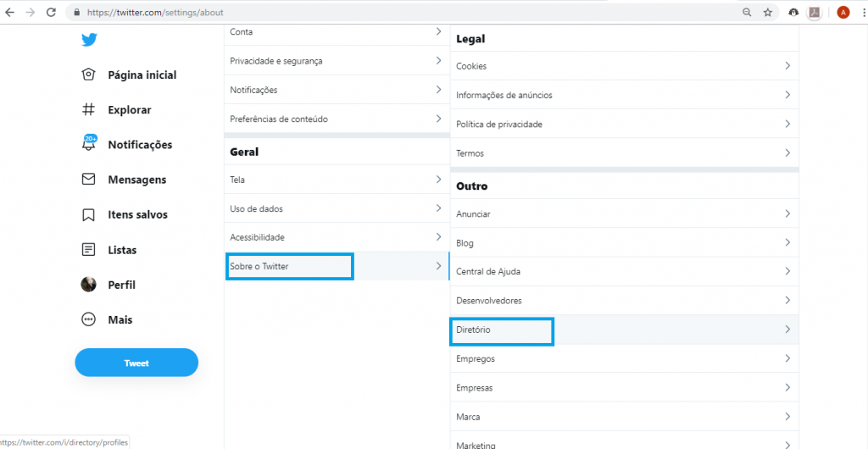Image resolution: width=868 pixels, height=449 pixels.
Task: Open Notificações settings row
Action: point(337,90)
